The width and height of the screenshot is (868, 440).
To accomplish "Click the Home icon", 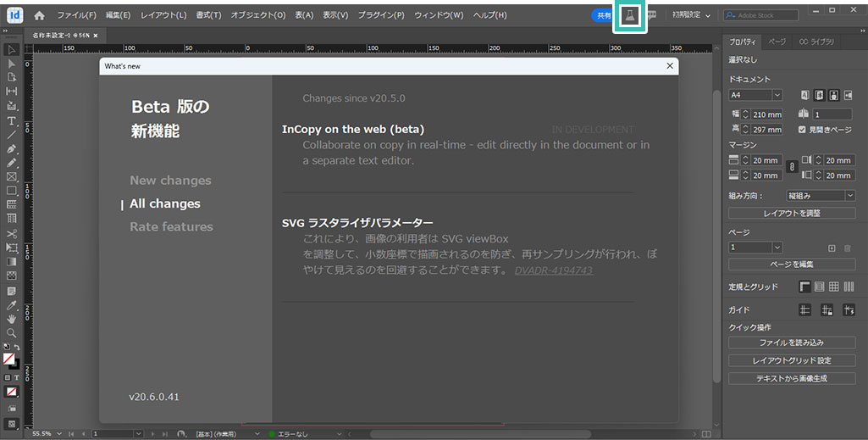I will [x=39, y=15].
